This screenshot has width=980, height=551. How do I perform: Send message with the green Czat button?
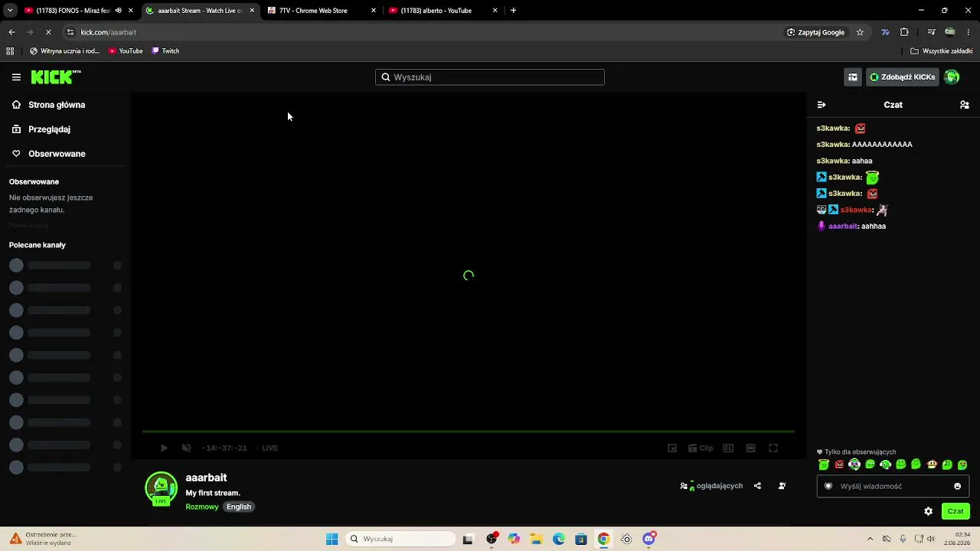pyautogui.click(x=955, y=511)
